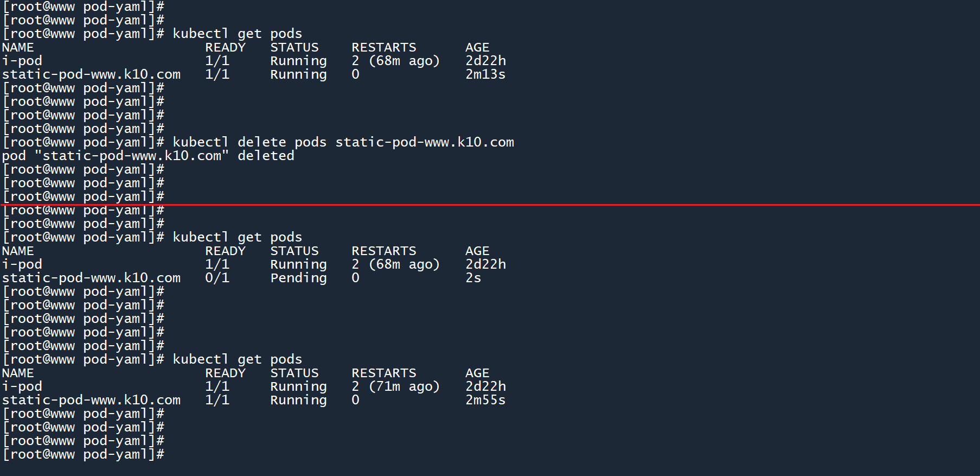The width and height of the screenshot is (980, 476).
Task: Click the READY header in the last table
Action: (225, 373)
